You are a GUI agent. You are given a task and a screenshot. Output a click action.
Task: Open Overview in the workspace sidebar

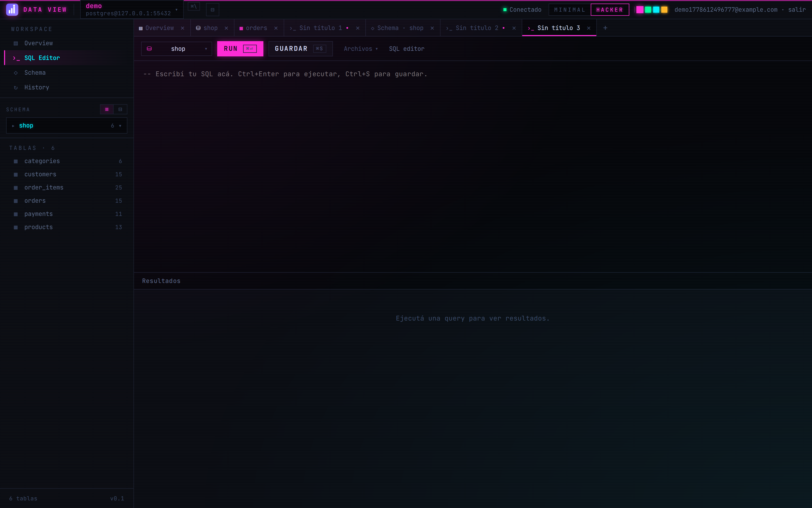click(69, 43)
